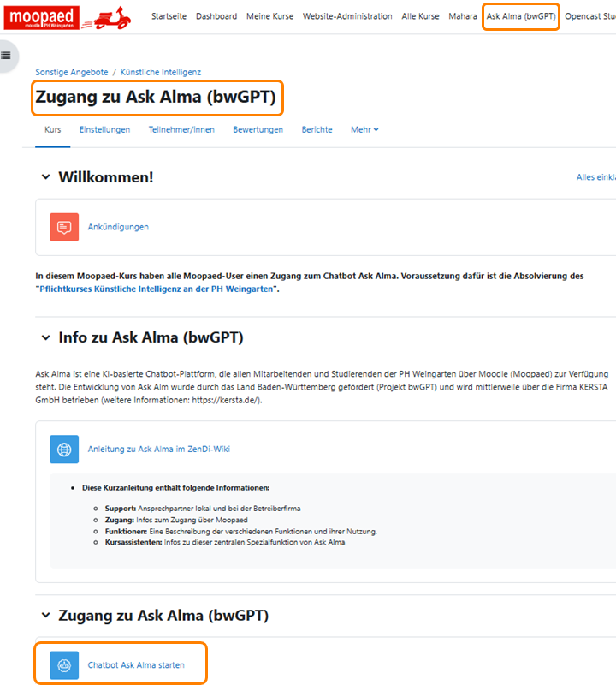Click the Künstliche Intelligenz breadcrumb
Viewport: 616px width, 685px height.
pos(161,72)
